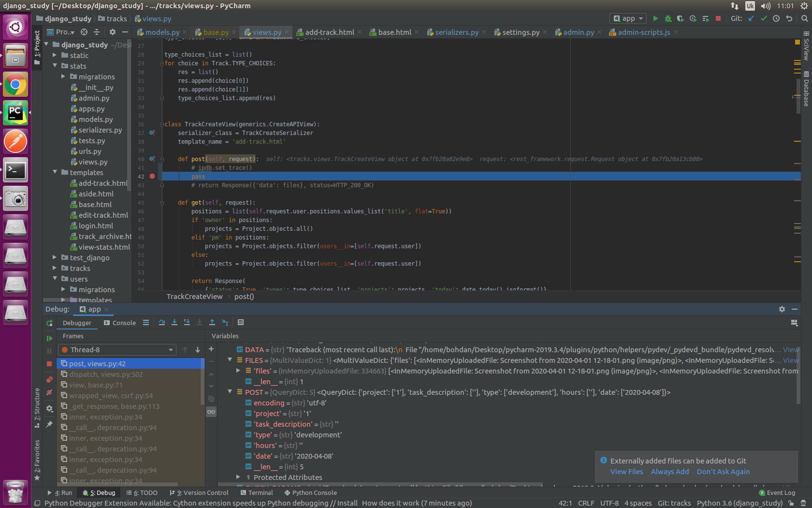Collapse the FILES variable node
Image resolution: width=812 pixels, height=508 pixels.
point(230,360)
